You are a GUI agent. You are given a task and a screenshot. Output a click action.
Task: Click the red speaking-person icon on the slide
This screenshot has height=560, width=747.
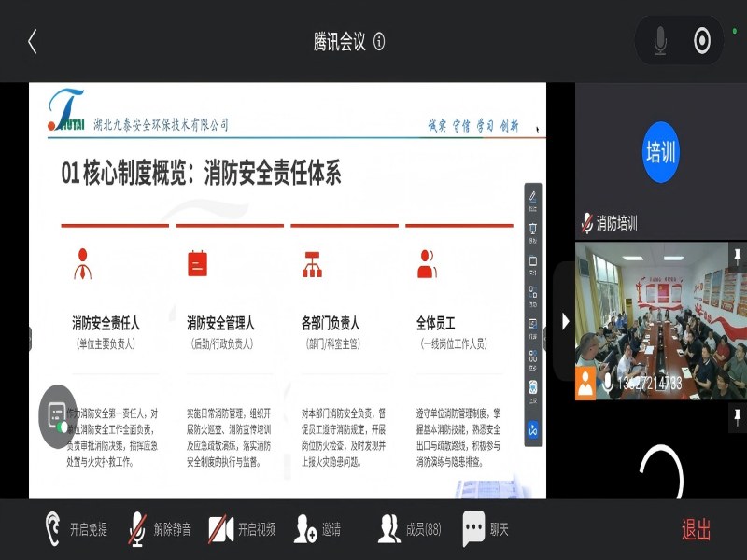(427, 263)
